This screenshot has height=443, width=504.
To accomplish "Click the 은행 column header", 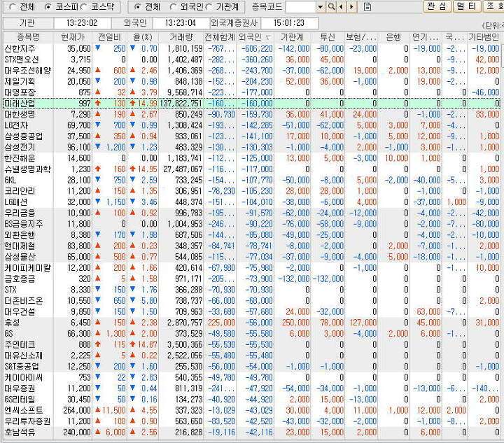I will [x=393, y=37].
